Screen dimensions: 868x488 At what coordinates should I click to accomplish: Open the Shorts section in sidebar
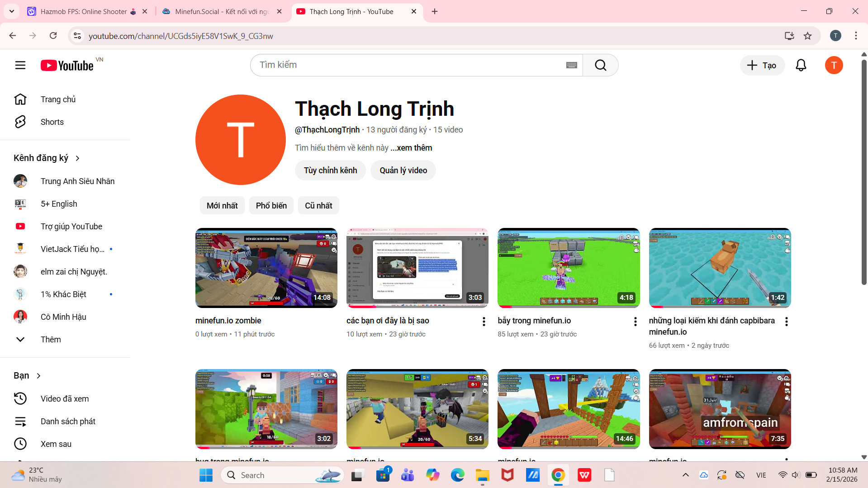(x=52, y=122)
